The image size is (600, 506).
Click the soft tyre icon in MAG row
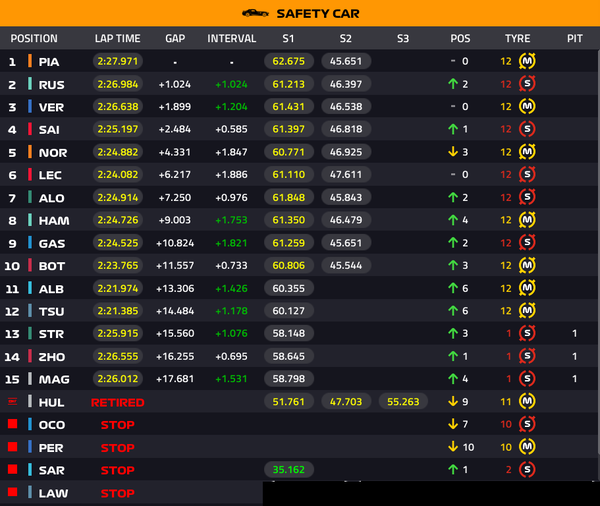click(x=527, y=379)
